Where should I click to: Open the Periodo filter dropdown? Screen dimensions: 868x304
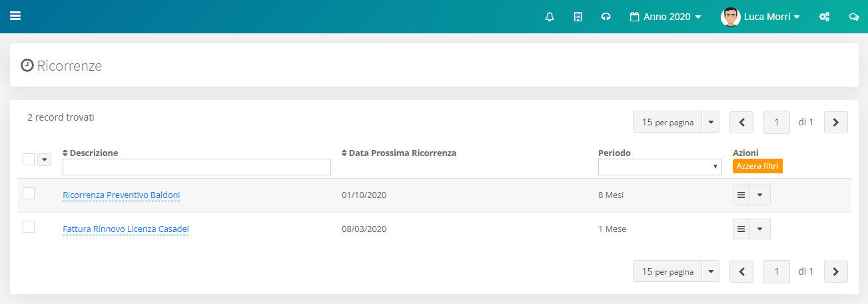660,167
